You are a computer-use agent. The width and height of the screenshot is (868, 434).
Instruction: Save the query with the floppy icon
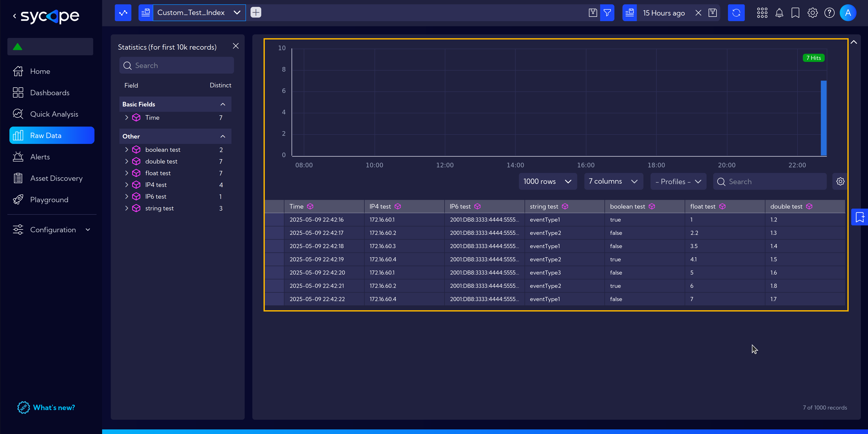(x=593, y=13)
